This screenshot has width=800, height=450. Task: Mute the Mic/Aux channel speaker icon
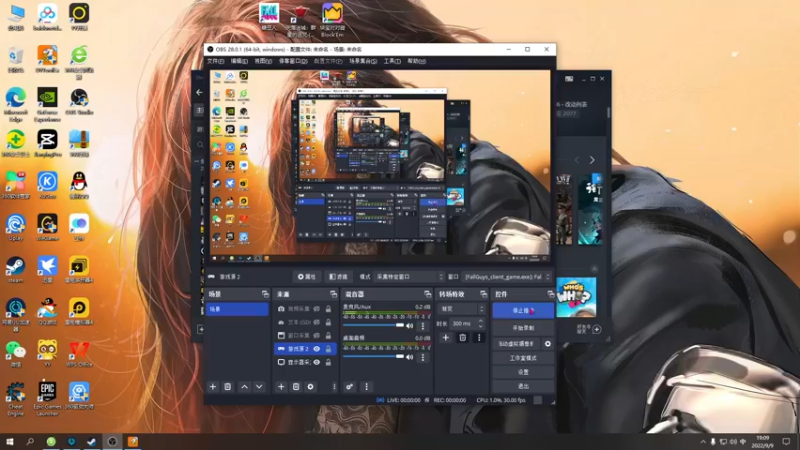click(x=409, y=326)
